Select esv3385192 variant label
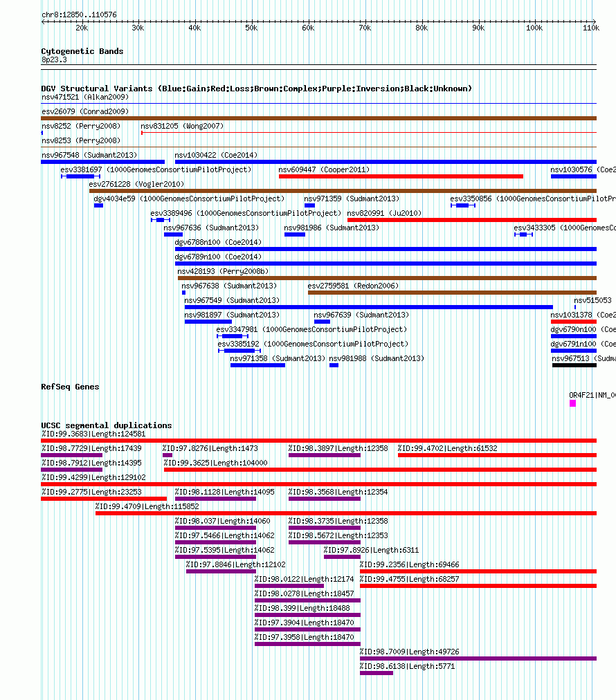Image resolution: width=616 pixels, height=700 pixels. coord(313,344)
